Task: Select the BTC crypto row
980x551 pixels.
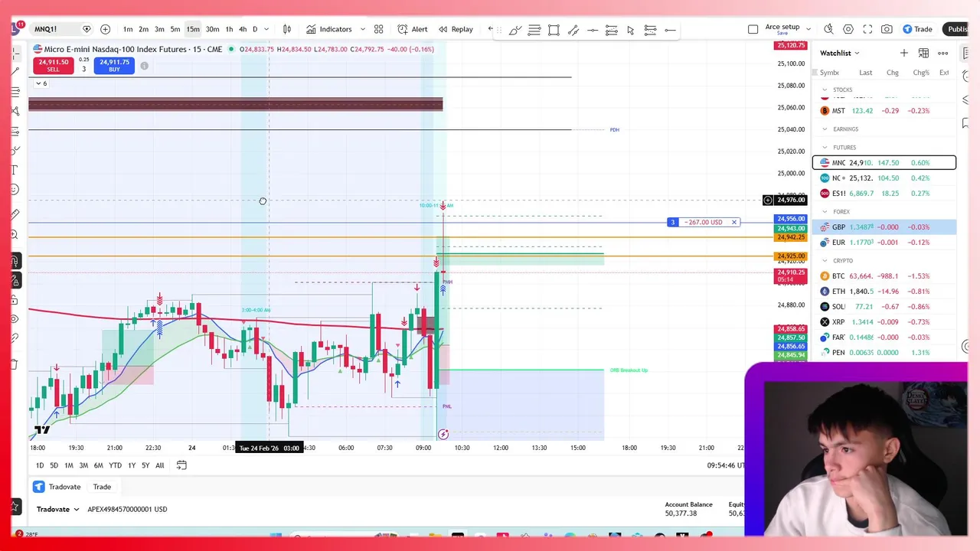Action: coord(884,276)
